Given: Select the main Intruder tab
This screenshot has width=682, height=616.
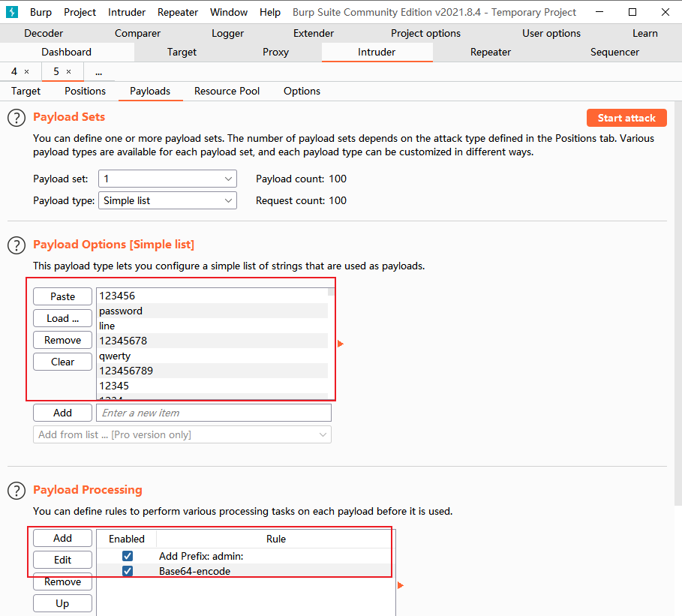Looking at the screenshot, I should [x=377, y=53].
